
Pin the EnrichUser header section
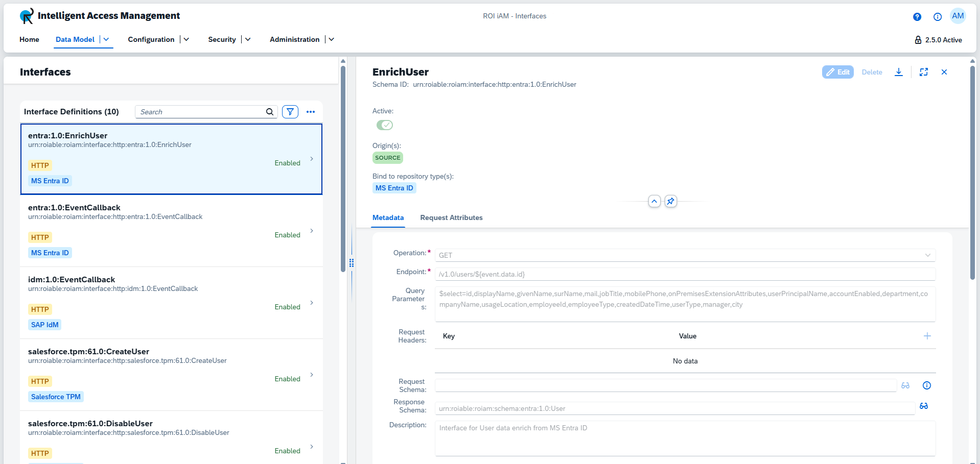pos(671,201)
